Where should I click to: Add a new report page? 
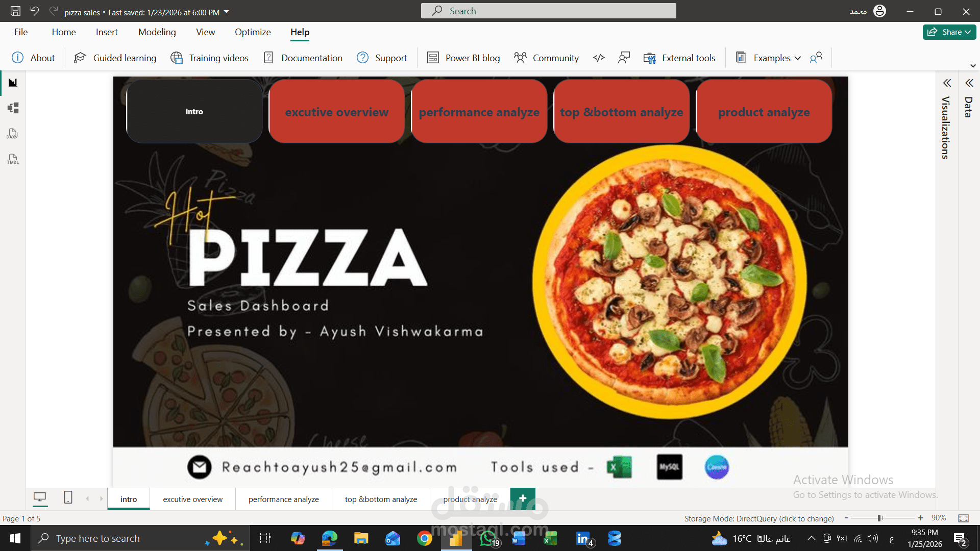tap(523, 498)
